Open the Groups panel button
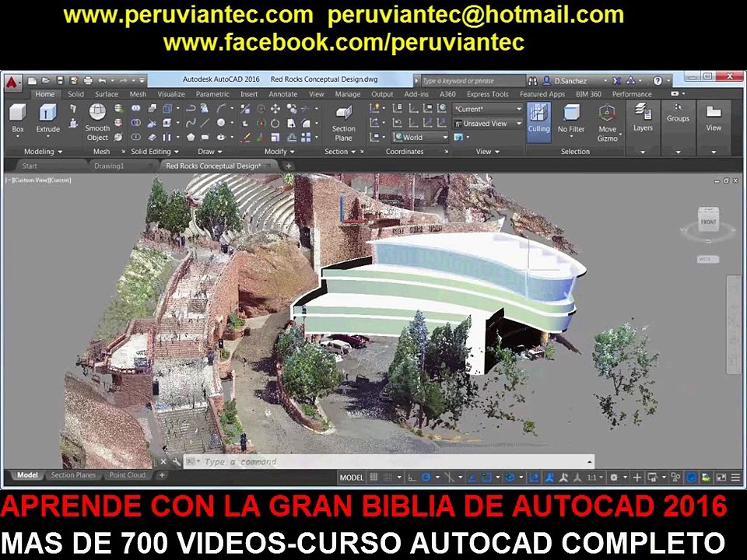Viewport: 747px width, 560px height. point(678,114)
